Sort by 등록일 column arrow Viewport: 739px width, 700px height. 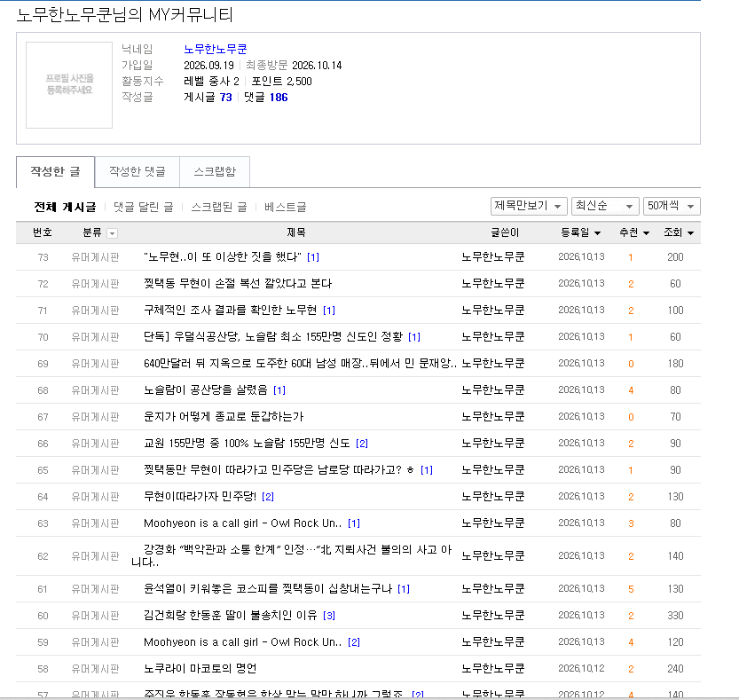[x=598, y=232]
